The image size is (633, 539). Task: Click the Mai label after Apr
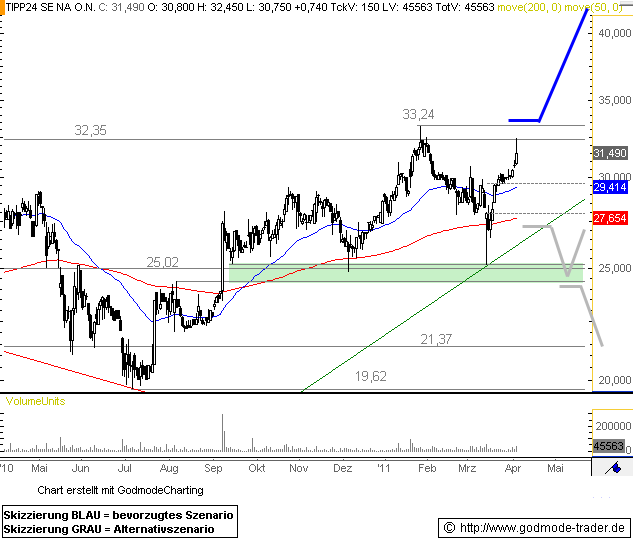point(555,468)
